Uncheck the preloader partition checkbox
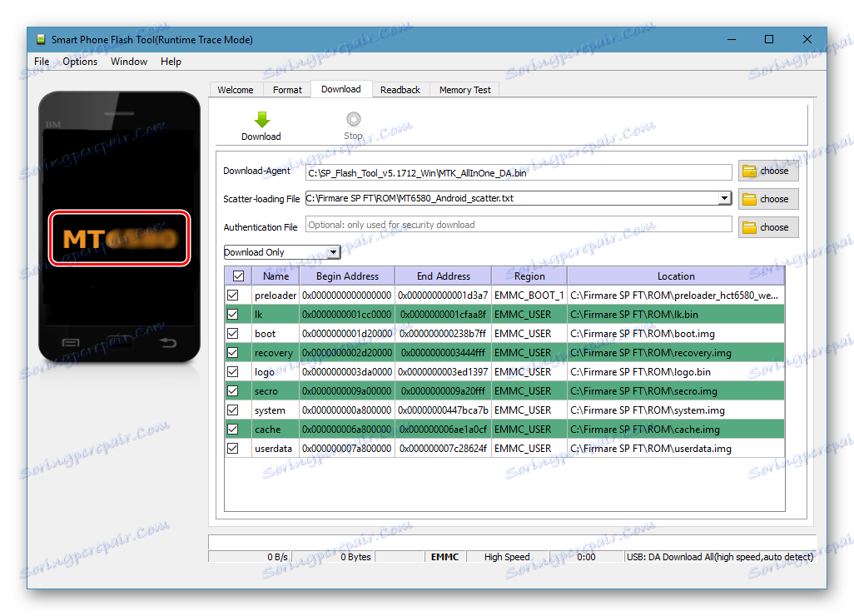Image resolution: width=854 pixels, height=616 pixels. tap(233, 296)
